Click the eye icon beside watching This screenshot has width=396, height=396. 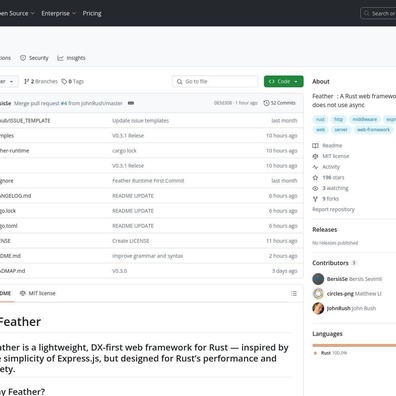[315, 188]
